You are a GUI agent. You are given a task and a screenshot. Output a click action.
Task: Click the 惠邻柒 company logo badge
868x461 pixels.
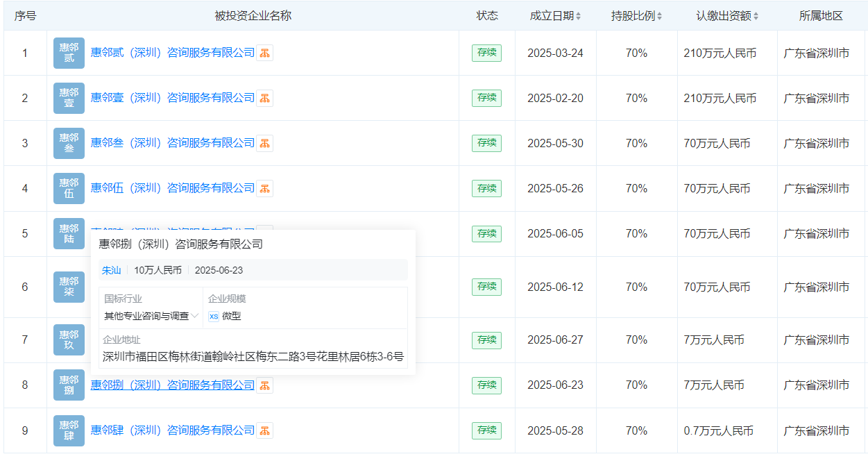(x=69, y=287)
